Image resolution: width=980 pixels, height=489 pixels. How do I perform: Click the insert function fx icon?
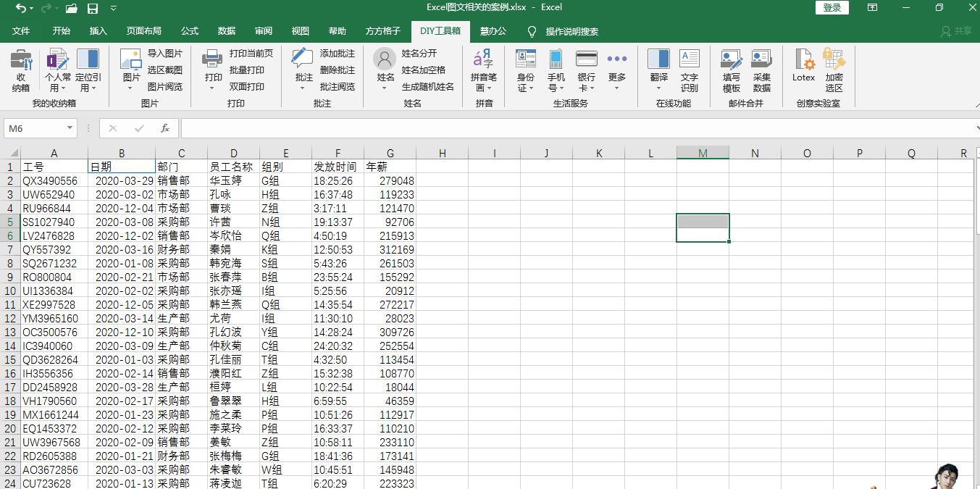[x=165, y=128]
